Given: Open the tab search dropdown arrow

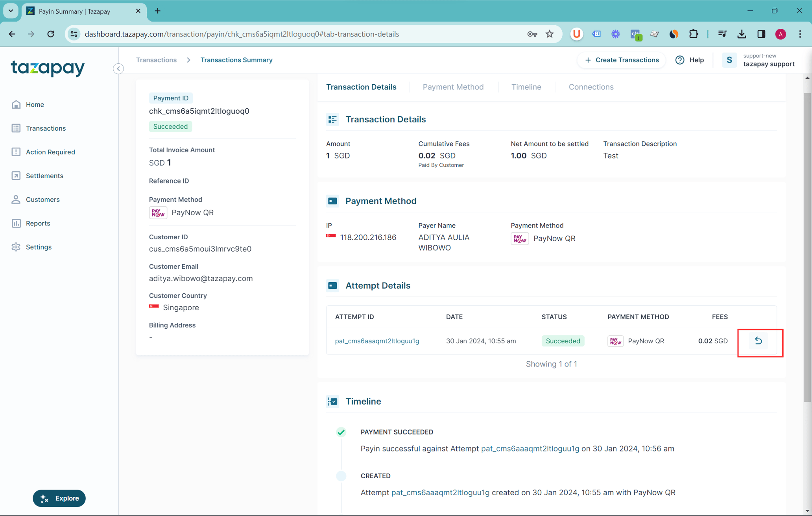Looking at the screenshot, I should coord(11,11).
